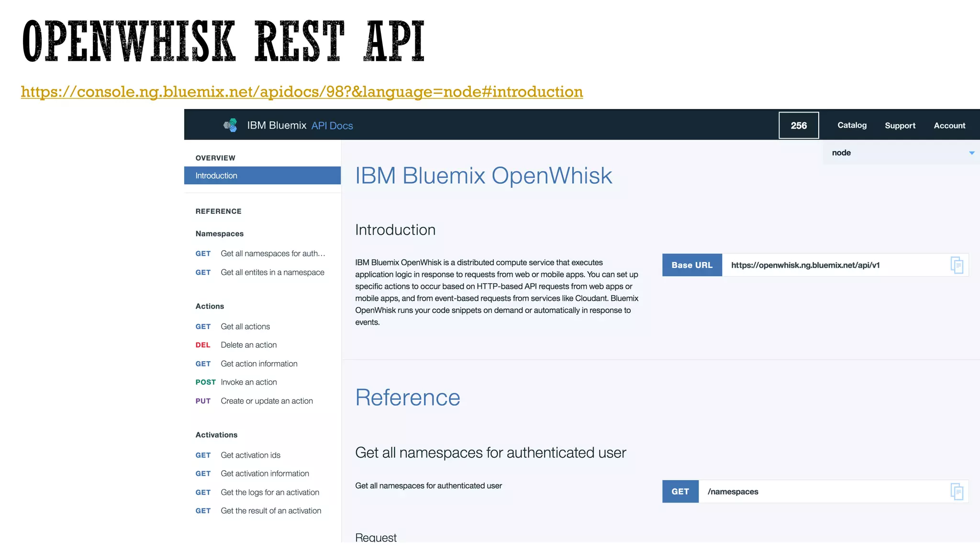The height and width of the screenshot is (551, 980).
Task: Open the Catalog menu item
Action: point(852,125)
